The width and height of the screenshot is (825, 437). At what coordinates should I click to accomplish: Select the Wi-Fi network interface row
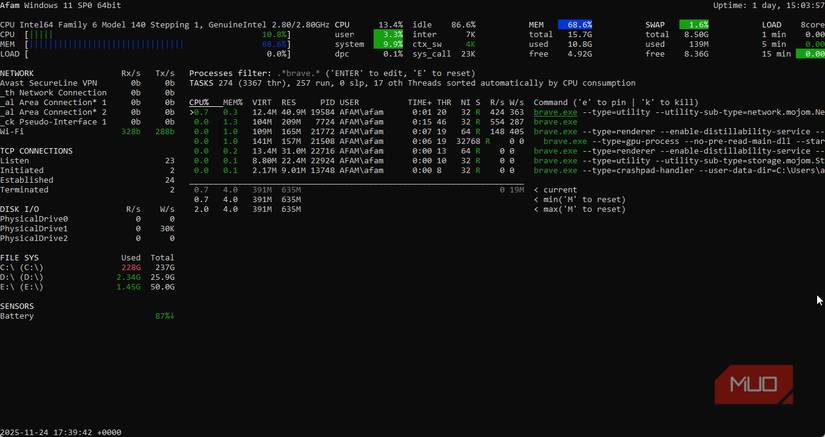click(87, 132)
